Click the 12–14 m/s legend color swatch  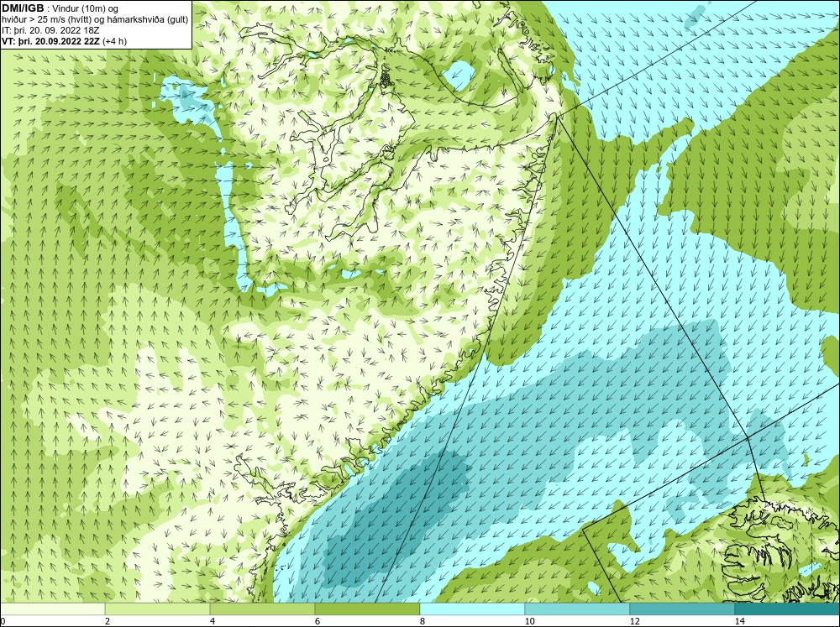(682, 609)
